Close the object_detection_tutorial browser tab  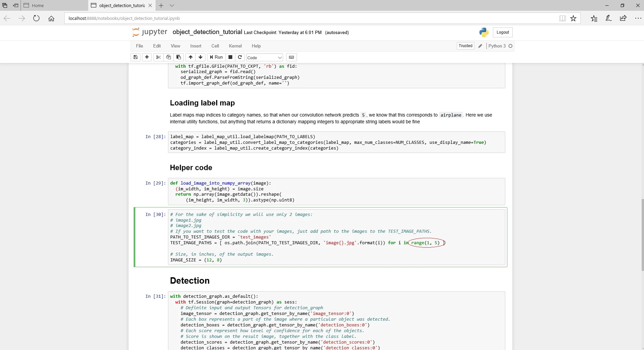click(x=150, y=5)
